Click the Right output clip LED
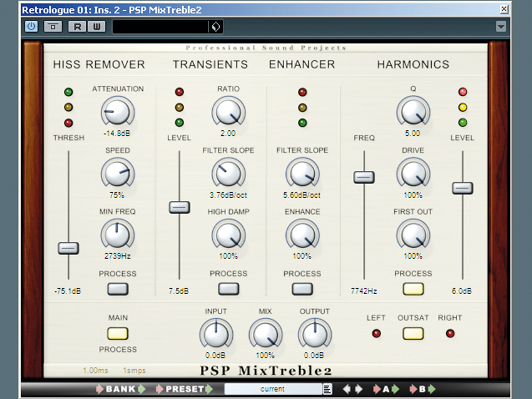 [x=450, y=333]
